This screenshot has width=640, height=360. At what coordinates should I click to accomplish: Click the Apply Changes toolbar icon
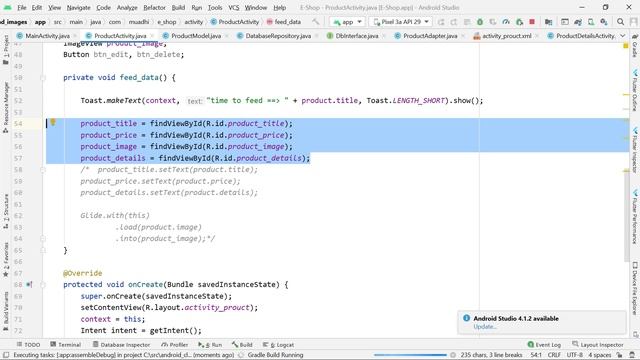pyautogui.click(x=441, y=22)
